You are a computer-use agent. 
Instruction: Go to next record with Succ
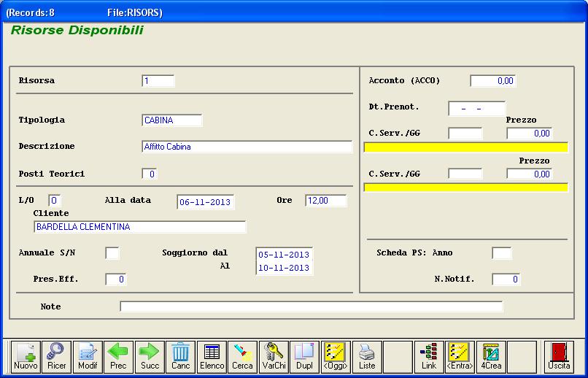pos(150,356)
